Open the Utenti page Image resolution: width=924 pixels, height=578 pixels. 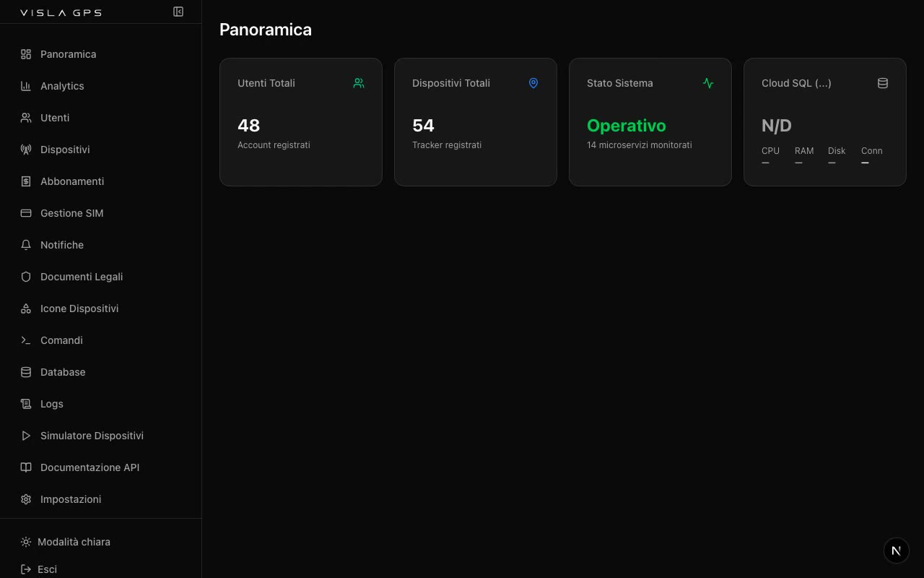pyautogui.click(x=101, y=118)
